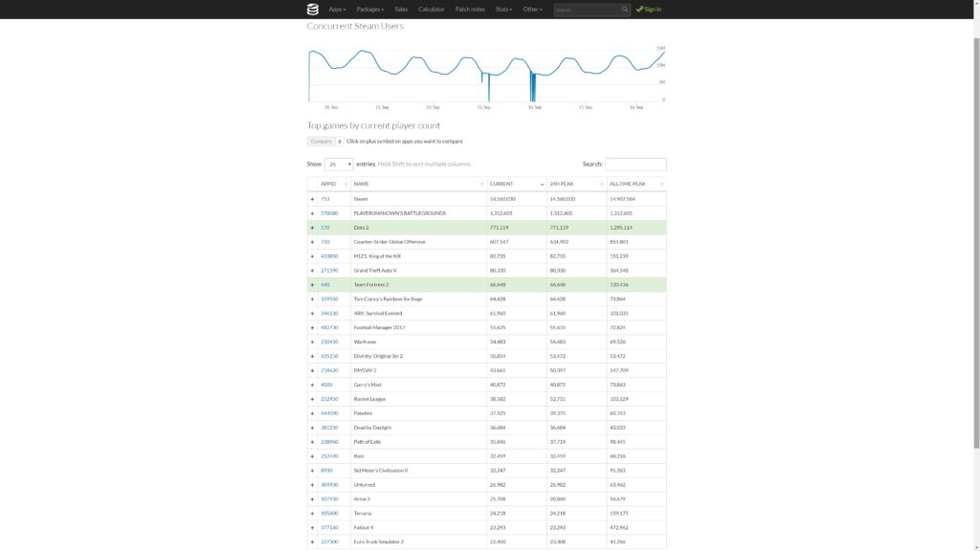980x551 pixels.
Task: Go to the Sales page
Action: click(401, 10)
